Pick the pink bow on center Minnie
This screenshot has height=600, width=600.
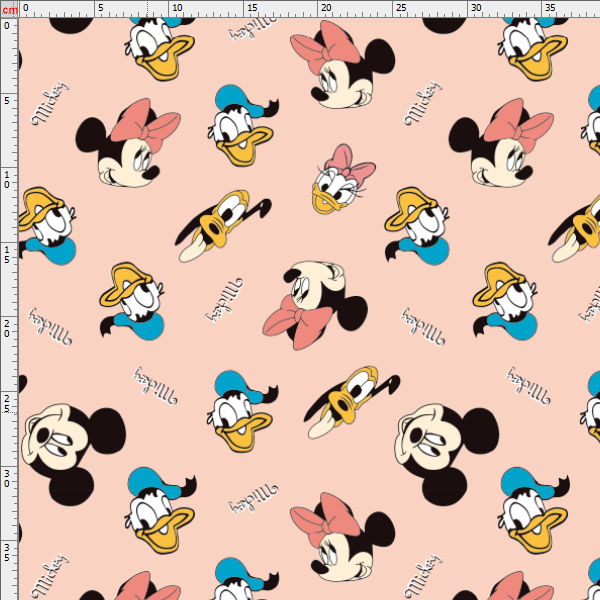pos(300,327)
